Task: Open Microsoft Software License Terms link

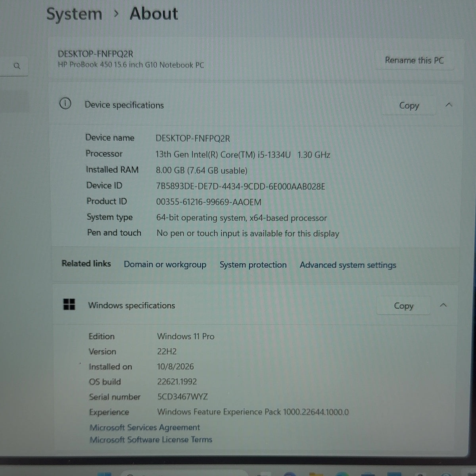Action: [151, 440]
